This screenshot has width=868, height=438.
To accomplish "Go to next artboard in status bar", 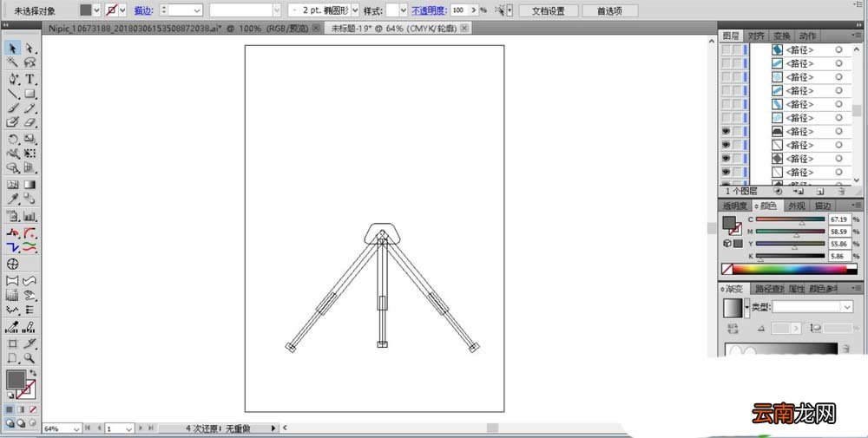I will pos(141,428).
